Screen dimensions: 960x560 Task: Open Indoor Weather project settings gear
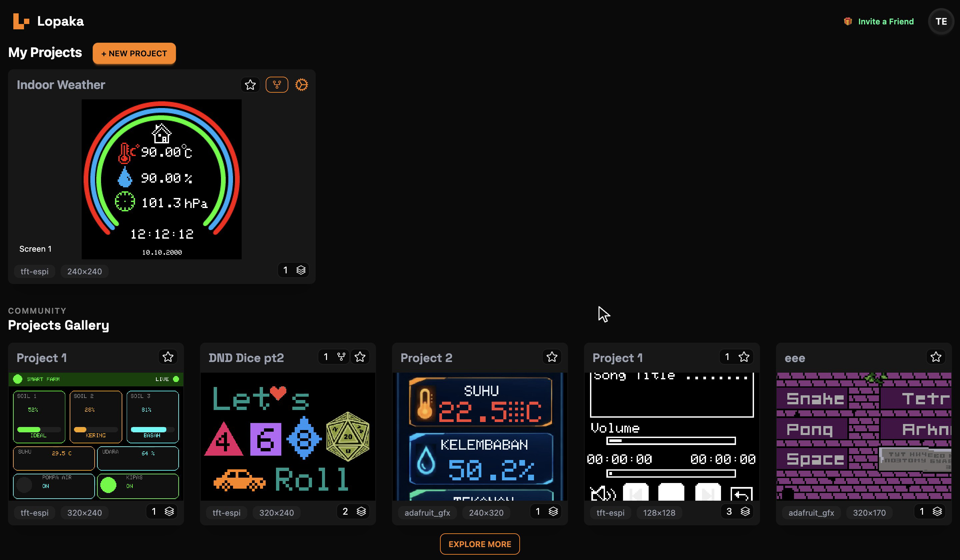[x=301, y=85]
